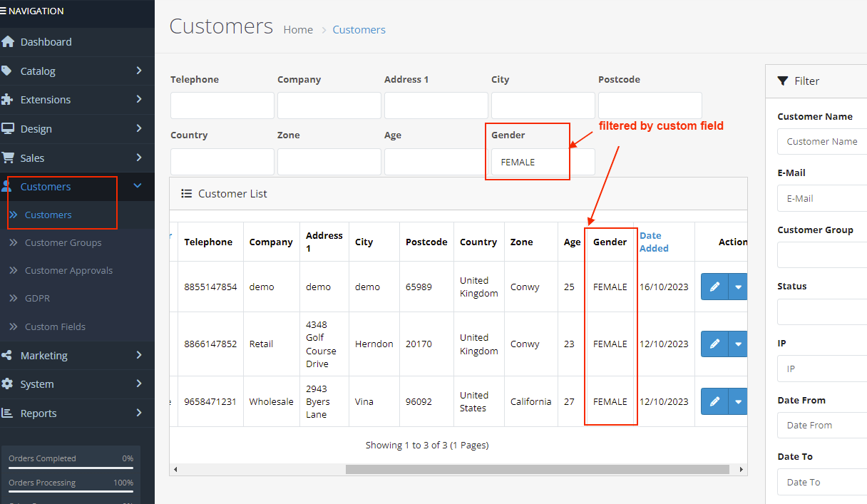Click the Marketing share icon
The width and height of the screenshot is (867, 504).
(7, 355)
